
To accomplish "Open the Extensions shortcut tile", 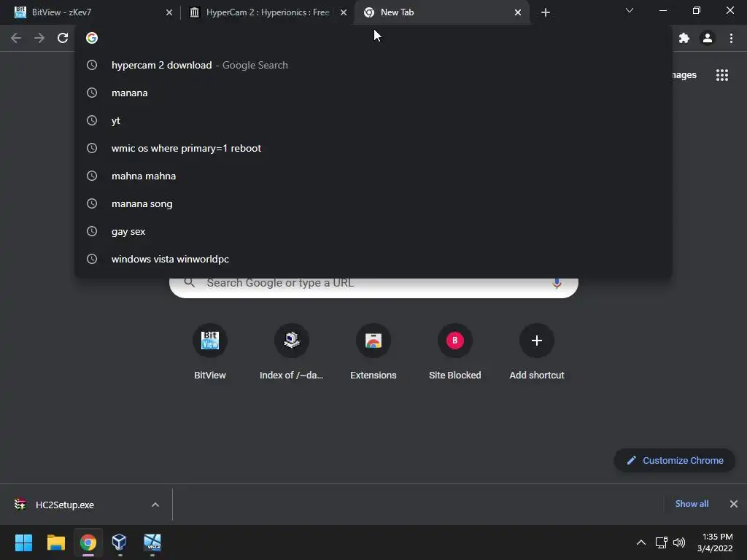I will [373, 354].
